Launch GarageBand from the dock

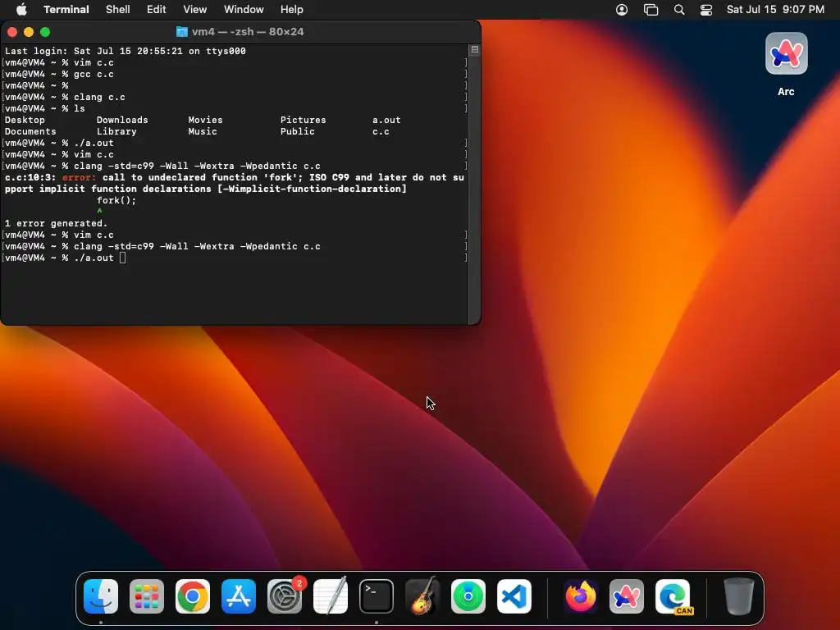coord(422,596)
